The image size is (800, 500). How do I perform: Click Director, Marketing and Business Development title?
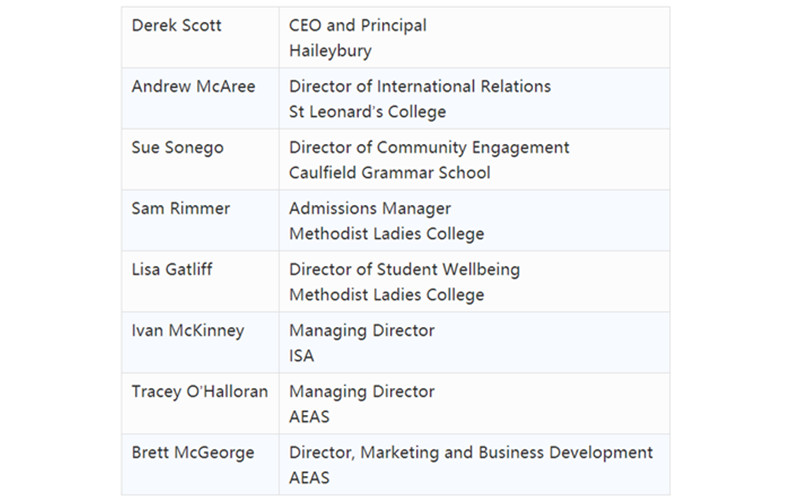point(470,452)
